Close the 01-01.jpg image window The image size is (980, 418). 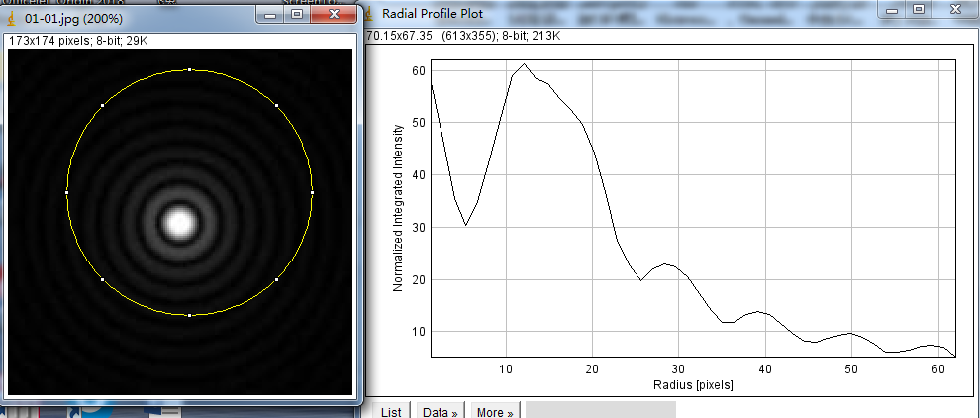(x=335, y=15)
